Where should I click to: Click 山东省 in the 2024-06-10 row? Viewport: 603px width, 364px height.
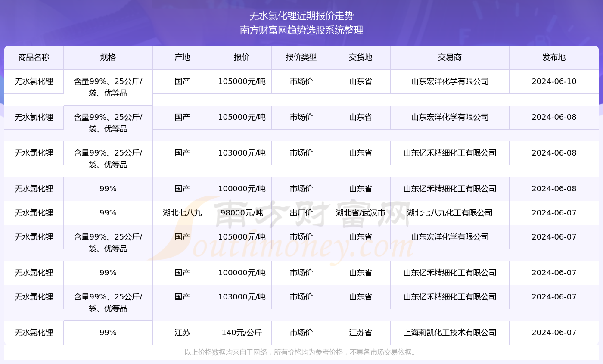point(361,81)
